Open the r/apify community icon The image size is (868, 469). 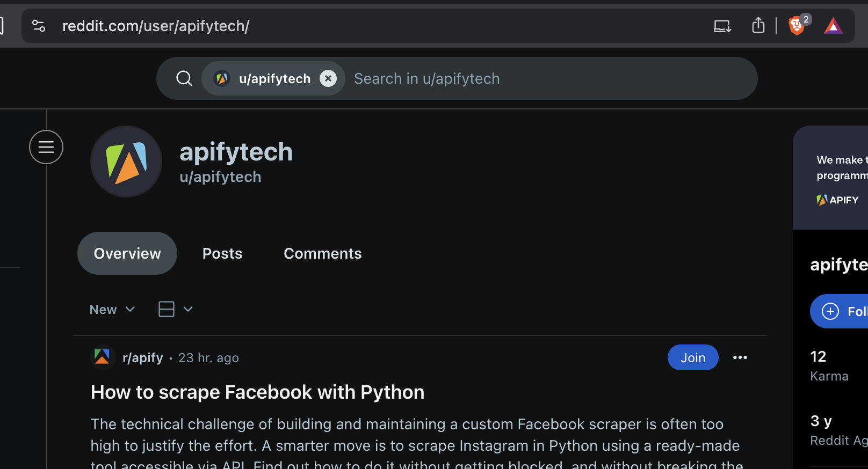point(102,357)
